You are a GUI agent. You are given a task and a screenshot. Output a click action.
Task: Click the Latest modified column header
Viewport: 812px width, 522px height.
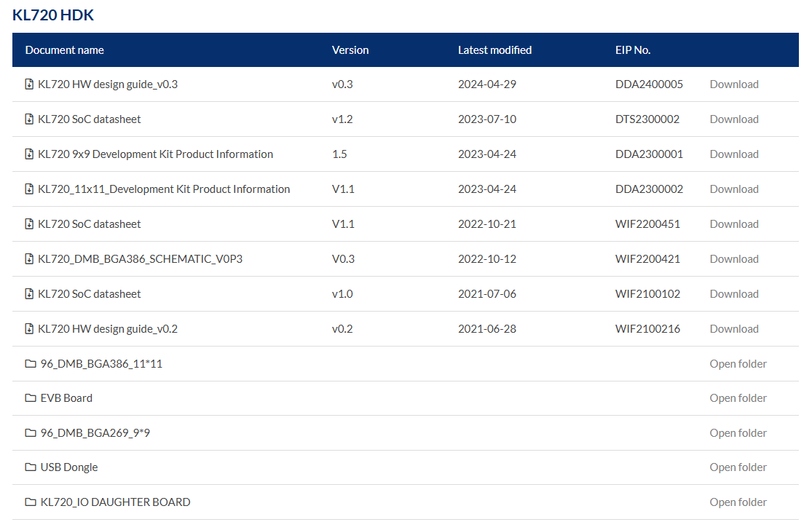coord(494,50)
